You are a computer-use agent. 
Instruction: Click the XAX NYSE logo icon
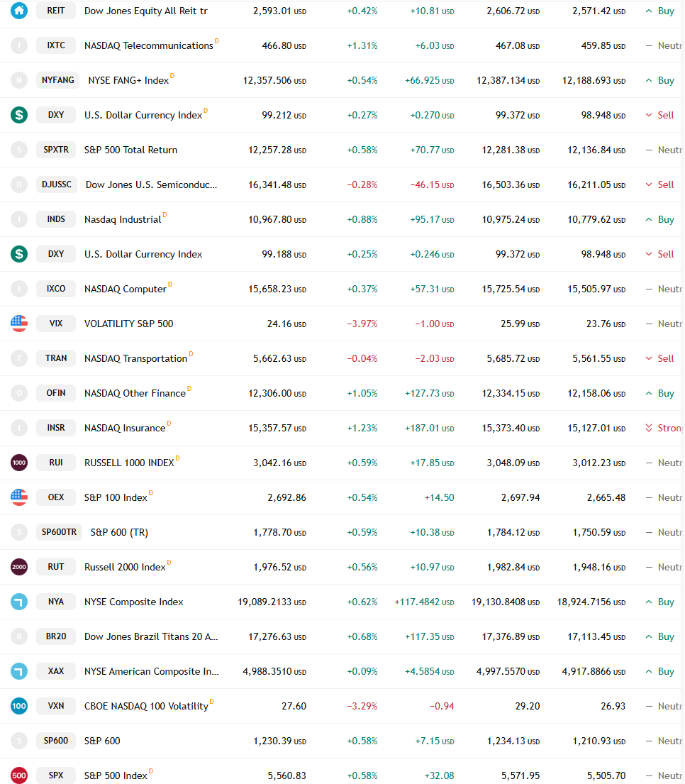point(19,671)
